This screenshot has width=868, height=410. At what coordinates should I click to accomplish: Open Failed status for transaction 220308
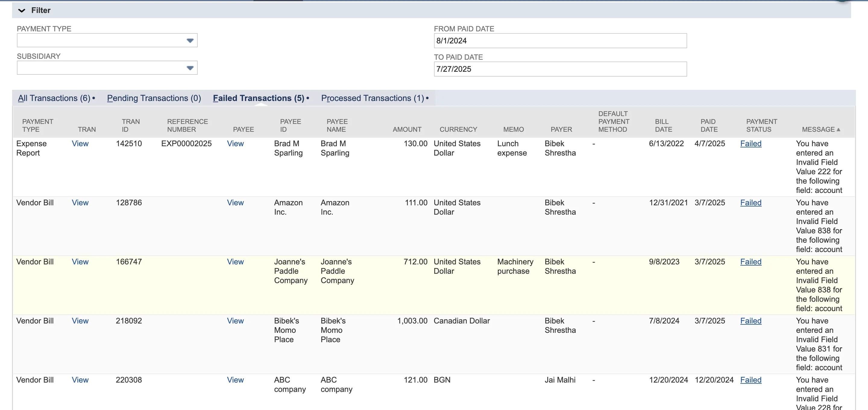751,380
